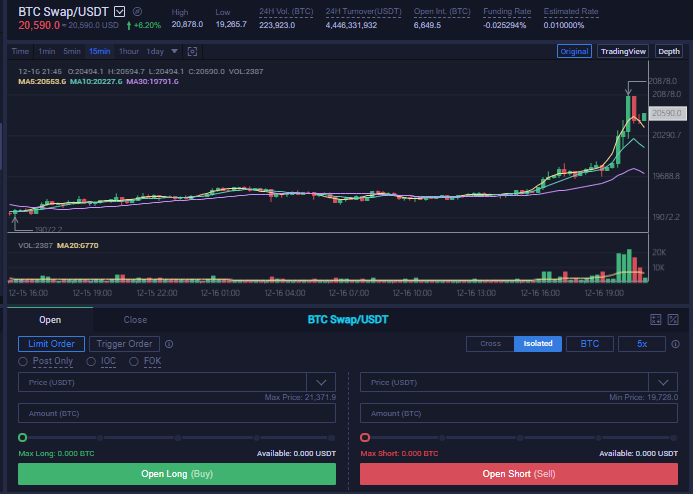The height and width of the screenshot is (494, 693).
Task: Click the chart screenshot/fullscreen icon
Action: [x=192, y=51]
